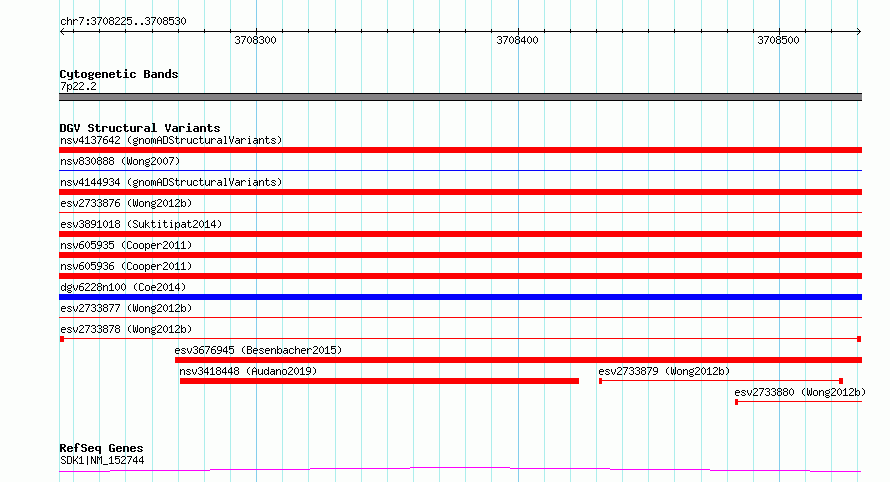
Task: Select the esv3891018 (Suktitipat2014) label
Action: (x=141, y=224)
